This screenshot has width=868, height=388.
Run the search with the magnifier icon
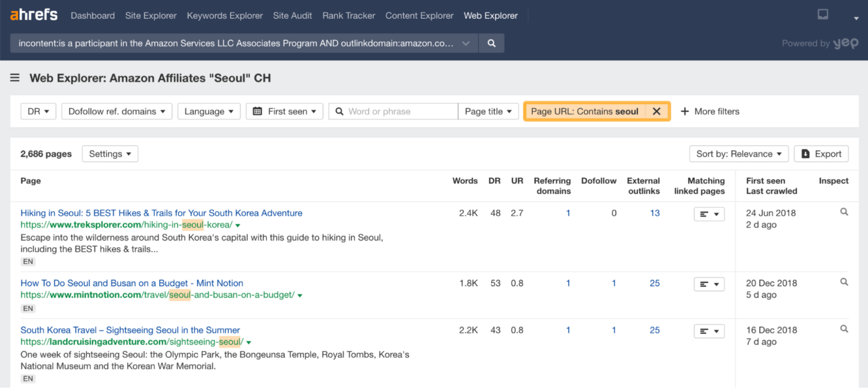(491, 43)
